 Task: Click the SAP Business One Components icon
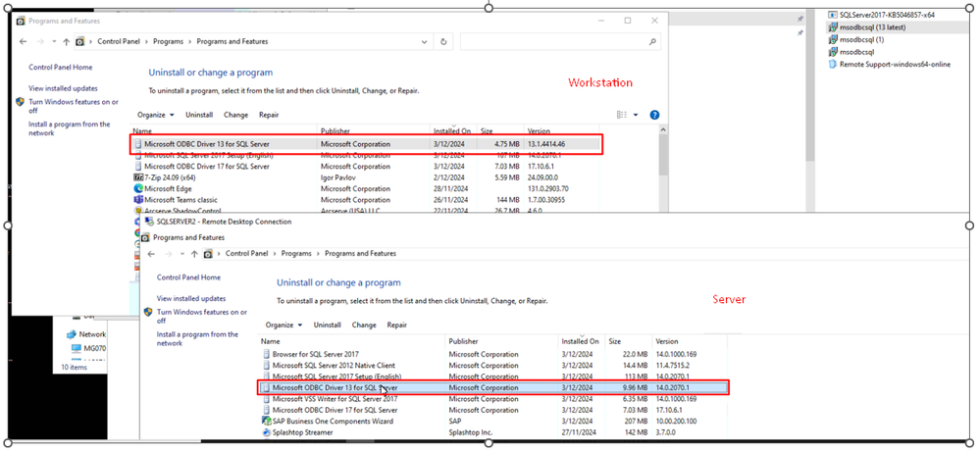click(267, 422)
